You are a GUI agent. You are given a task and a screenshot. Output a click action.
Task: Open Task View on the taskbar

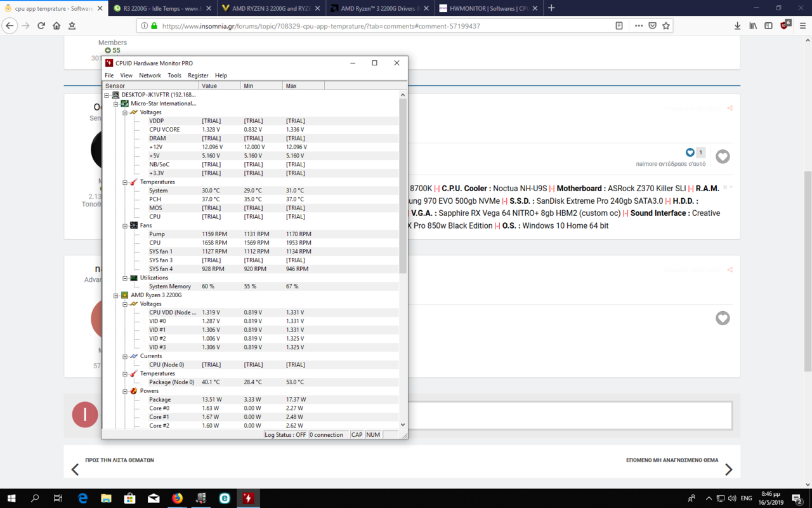(58, 498)
